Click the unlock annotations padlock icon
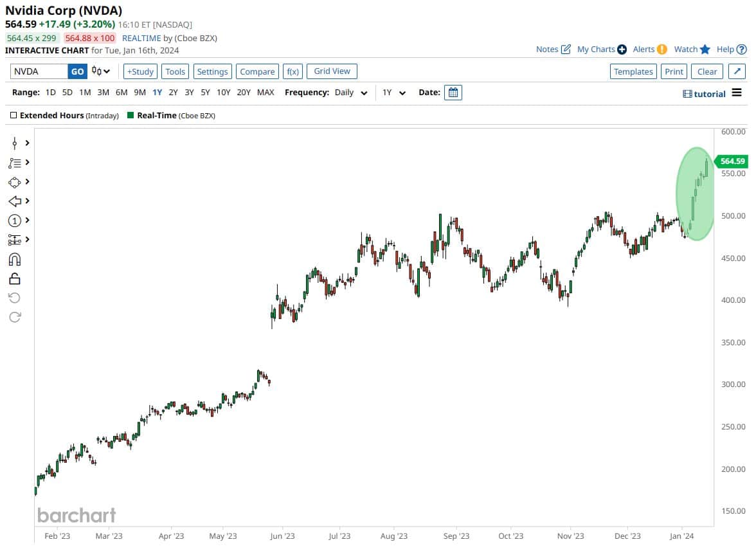 click(x=15, y=278)
